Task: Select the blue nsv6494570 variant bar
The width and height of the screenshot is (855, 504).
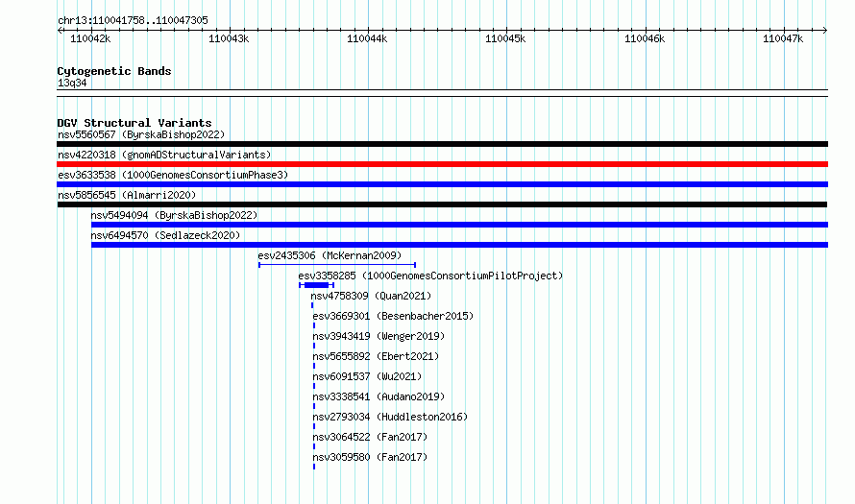Action: pos(459,245)
